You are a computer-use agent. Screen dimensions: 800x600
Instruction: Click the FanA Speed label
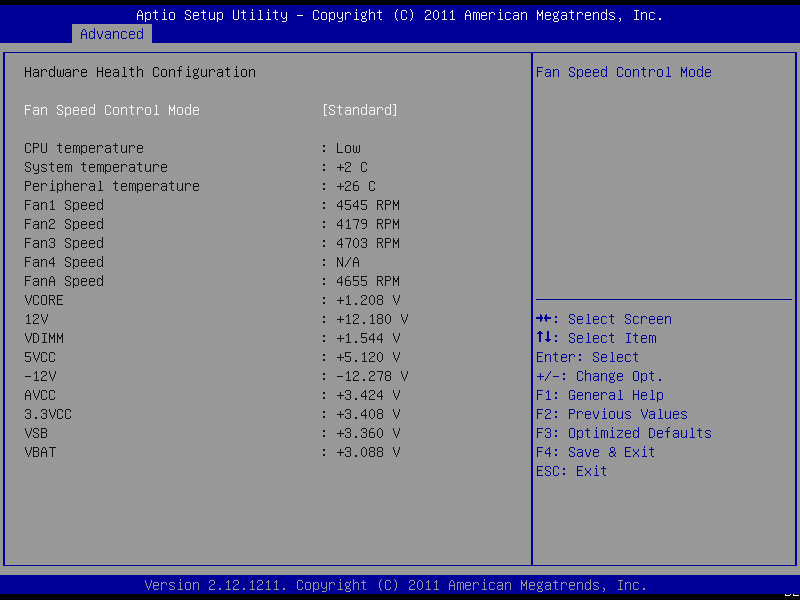[x=64, y=282]
